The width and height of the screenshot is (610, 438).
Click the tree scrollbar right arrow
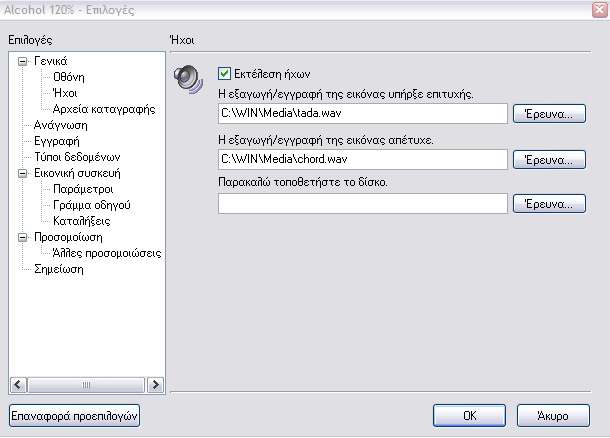(156, 385)
